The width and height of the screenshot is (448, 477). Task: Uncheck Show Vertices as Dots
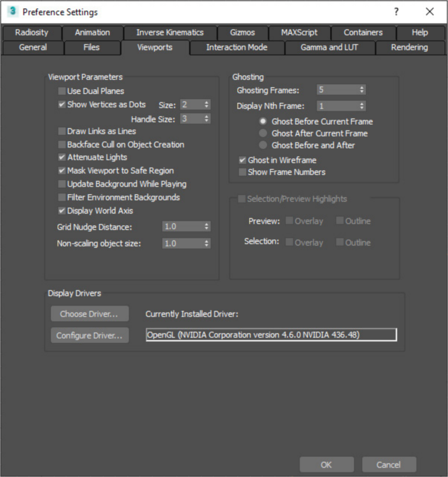pyautogui.click(x=62, y=104)
